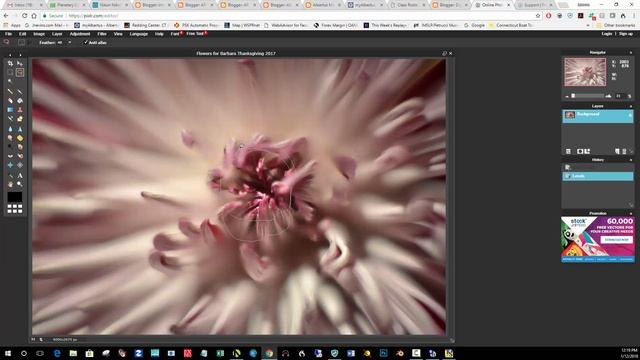Screen dimensions: 640x360
Task: Toggle the Anti-alias checkbox
Action: click(86, 42)
